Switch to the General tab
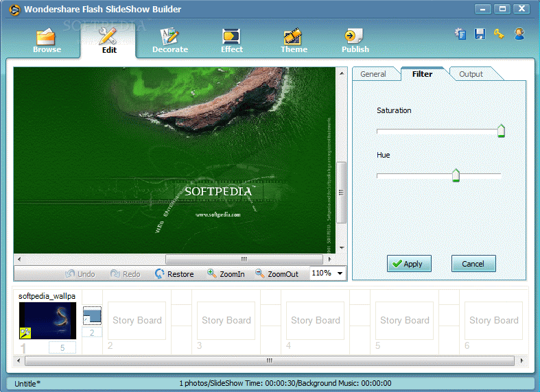The height and width of the screenshot is (392, 540). point(373,74)
